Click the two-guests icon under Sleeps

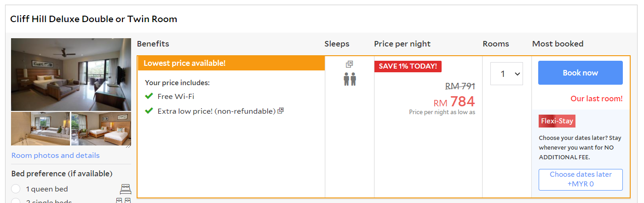pos(350,79)
